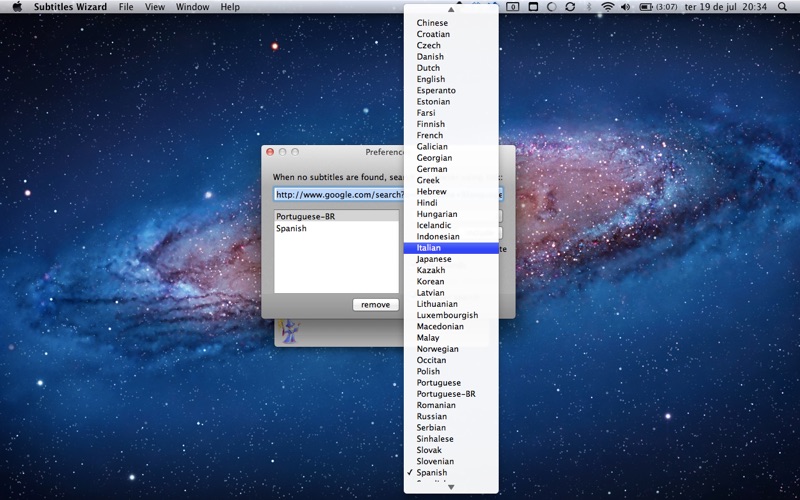Click the boxed zero counter icon
The width and height of the screenshot is (800, 500).
click(x=513, y=7)
